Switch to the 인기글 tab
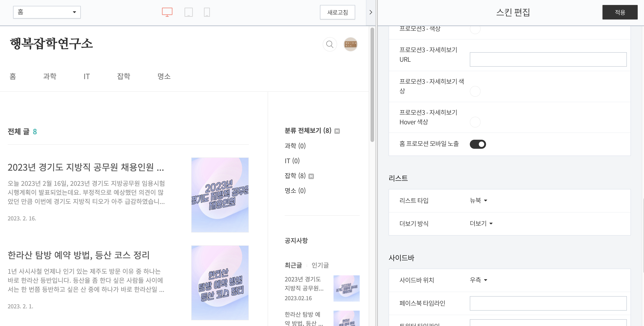This screenshot has width=644, height=326. (320, 265)
